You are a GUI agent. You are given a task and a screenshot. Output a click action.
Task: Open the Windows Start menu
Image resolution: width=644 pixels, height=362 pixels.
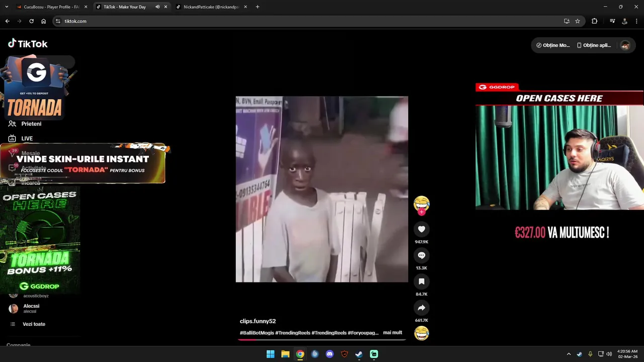coord(270,354)
